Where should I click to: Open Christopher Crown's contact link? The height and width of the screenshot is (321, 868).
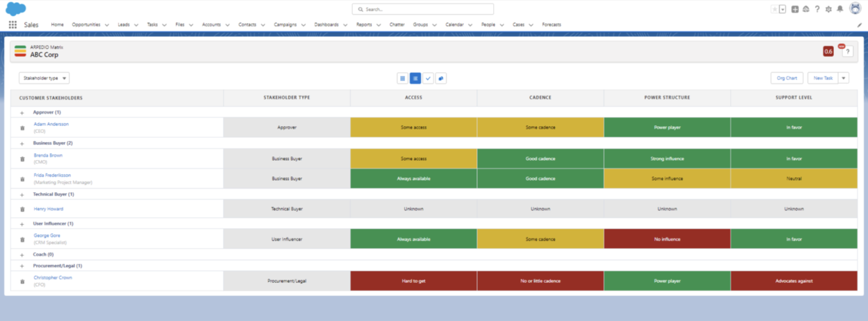point(53,278)
